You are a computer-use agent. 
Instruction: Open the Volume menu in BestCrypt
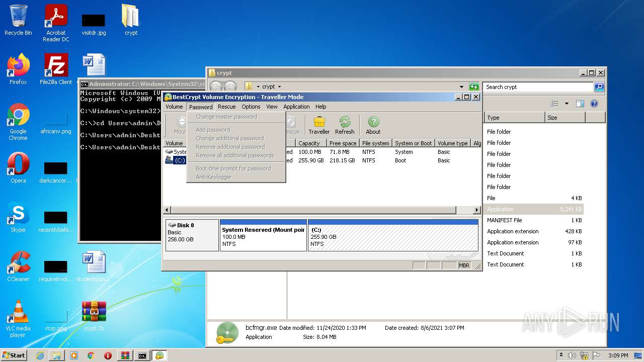tap(174, 107)
